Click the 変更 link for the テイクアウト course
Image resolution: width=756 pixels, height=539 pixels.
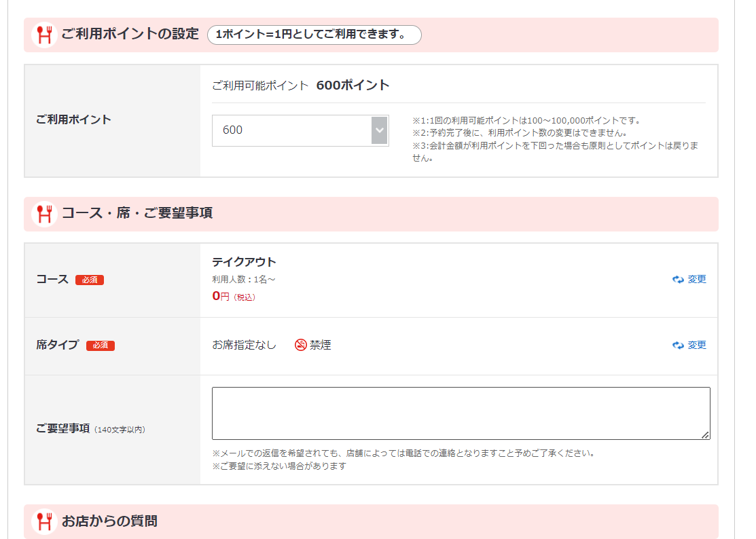coord(697,280)
